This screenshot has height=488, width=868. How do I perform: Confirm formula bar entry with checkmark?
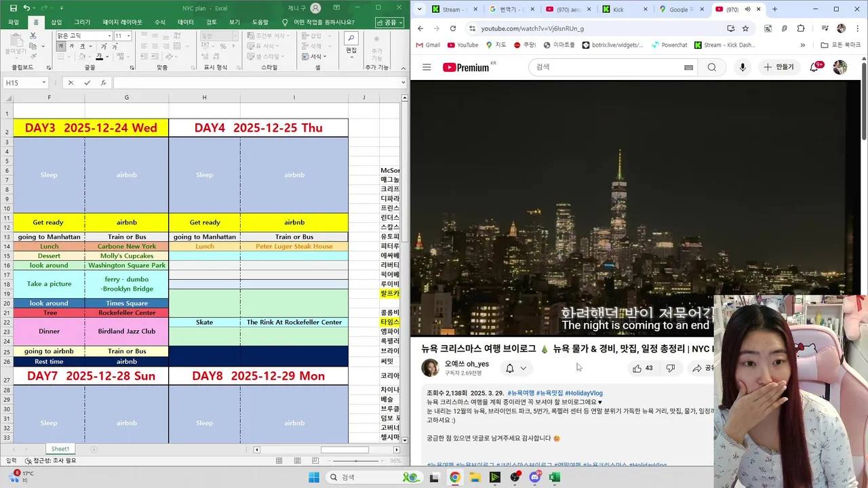pos(87,83)
